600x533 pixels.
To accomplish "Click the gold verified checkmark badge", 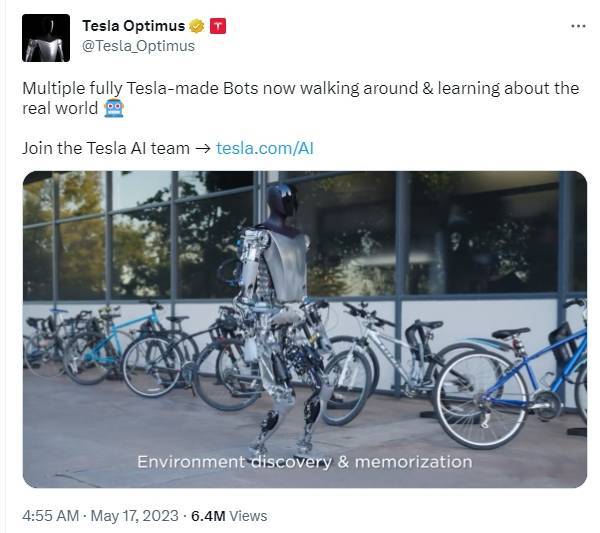I will tap(199, 26).
